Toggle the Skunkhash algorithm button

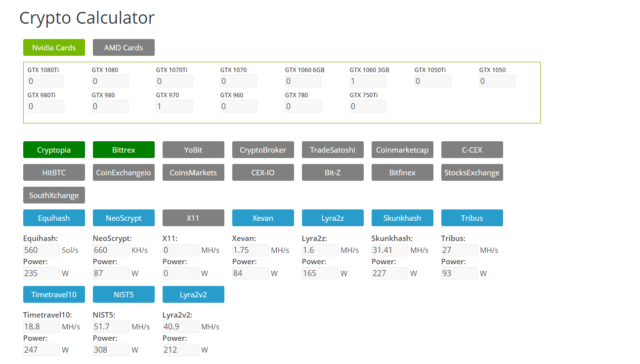coord(402,218)
